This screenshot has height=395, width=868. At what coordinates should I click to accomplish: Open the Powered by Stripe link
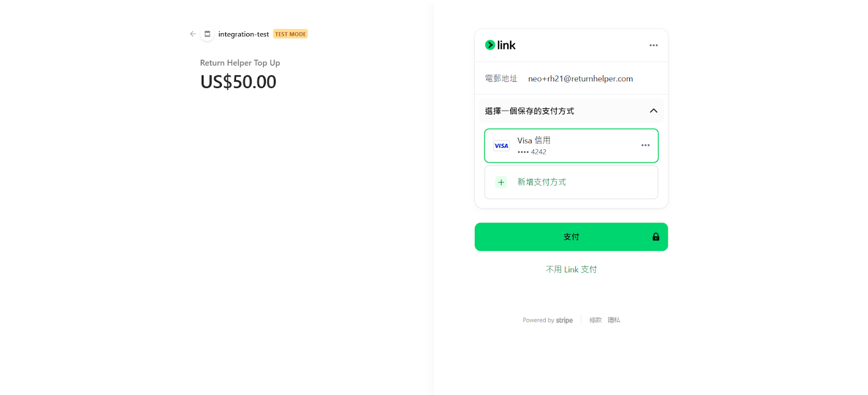(548, 320)
